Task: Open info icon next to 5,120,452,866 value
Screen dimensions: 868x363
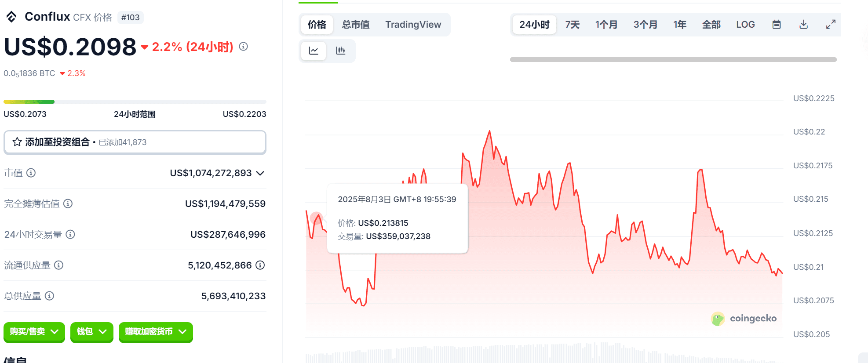Action: click(x=260, y=265)
